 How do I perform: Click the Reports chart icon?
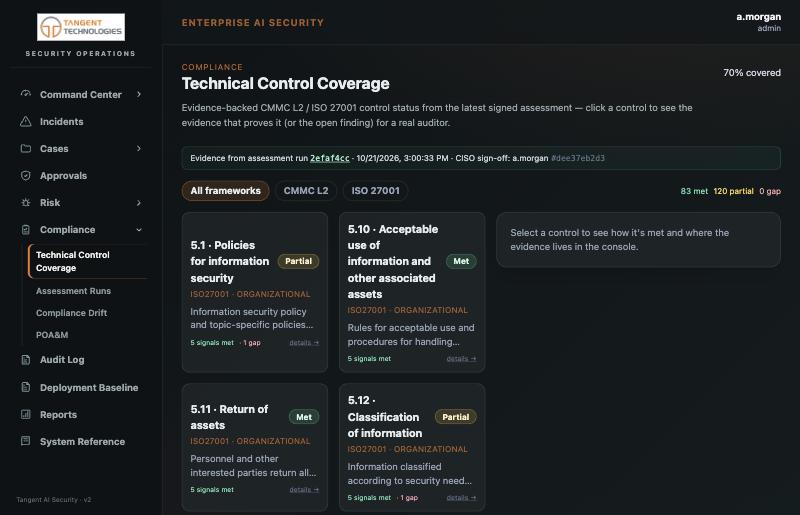(26, 414)
